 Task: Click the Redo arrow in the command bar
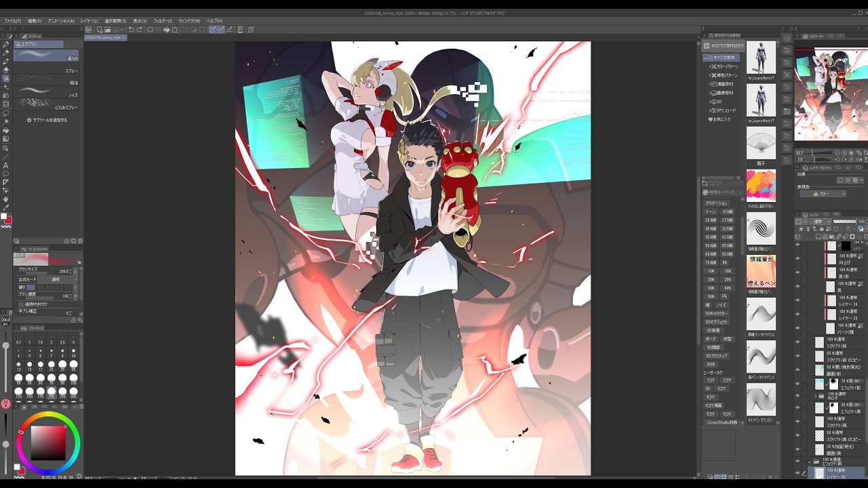point(140,30)
